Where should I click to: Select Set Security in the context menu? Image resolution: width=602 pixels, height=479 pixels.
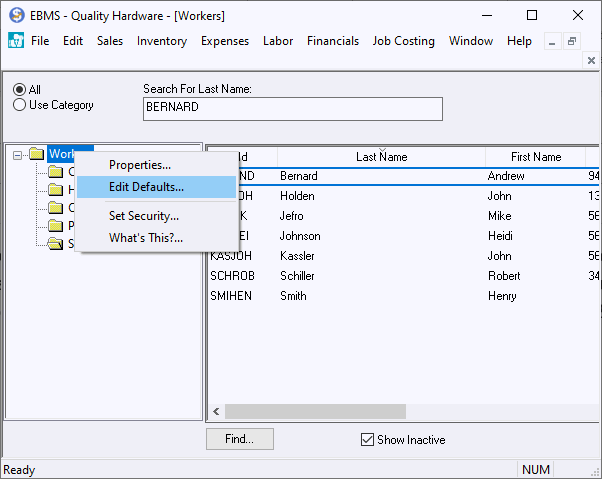point(144,216)
